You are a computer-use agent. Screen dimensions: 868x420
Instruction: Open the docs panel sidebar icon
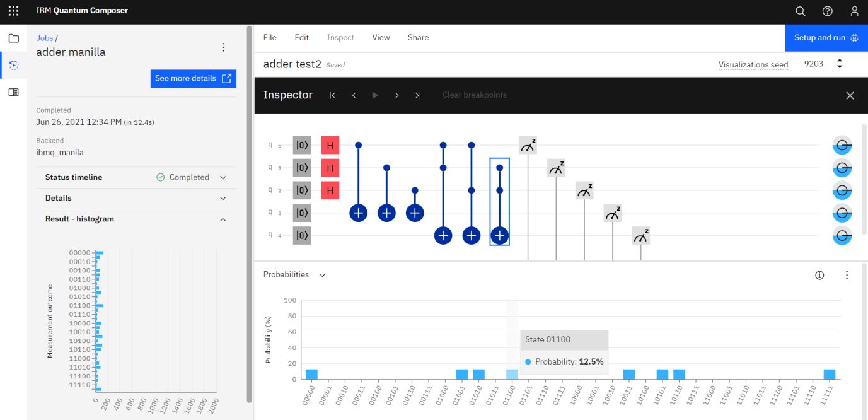pos(13,92)
